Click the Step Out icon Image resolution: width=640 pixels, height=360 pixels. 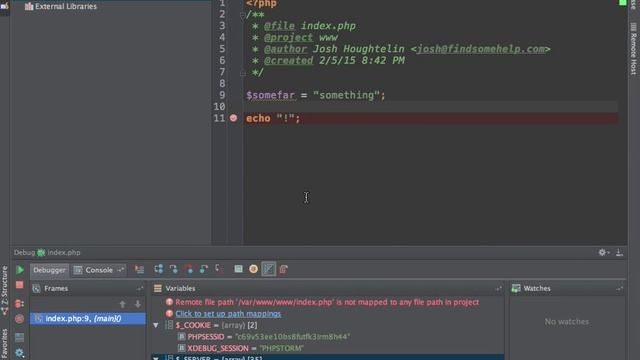pyautogui.click(x=204, y=269)
